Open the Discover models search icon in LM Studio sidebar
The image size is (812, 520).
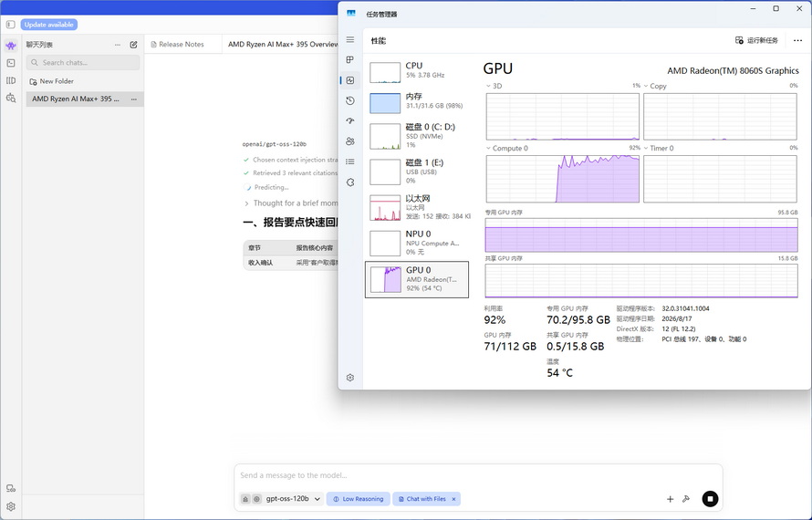[x=11, y=98]
